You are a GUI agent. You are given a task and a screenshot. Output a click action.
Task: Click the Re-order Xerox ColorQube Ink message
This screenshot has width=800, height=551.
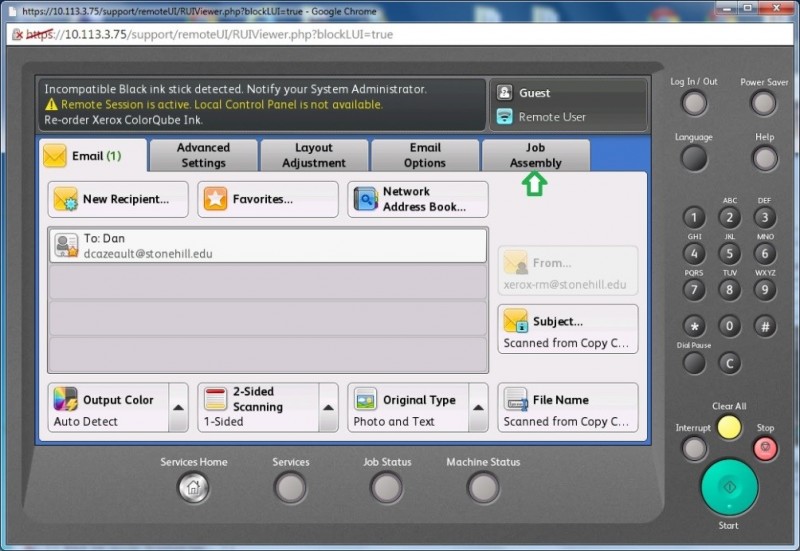(123, 120)
